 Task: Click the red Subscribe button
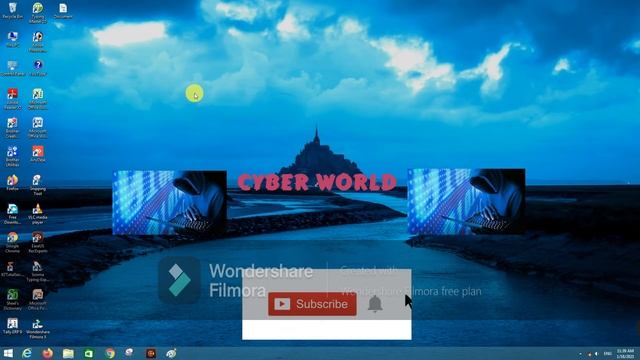click(312, 304)
